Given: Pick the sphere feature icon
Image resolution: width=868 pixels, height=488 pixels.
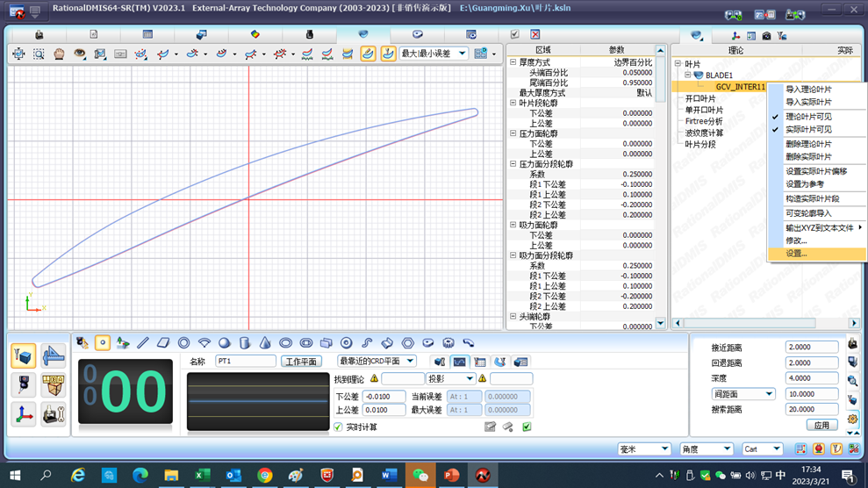Looking at the screenshot, I should 225,342.
